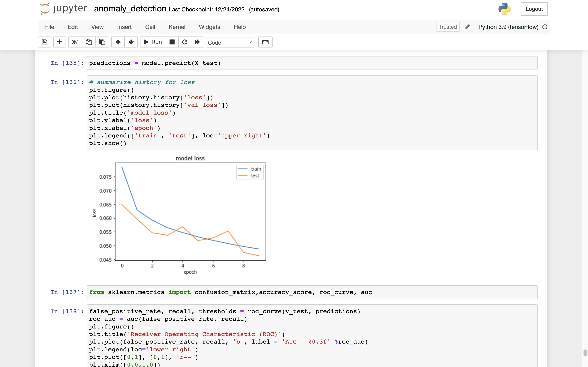Viewport: 588px width, 367px height.
Task: Move selected cell up arrow
Action: coord(118,42)
